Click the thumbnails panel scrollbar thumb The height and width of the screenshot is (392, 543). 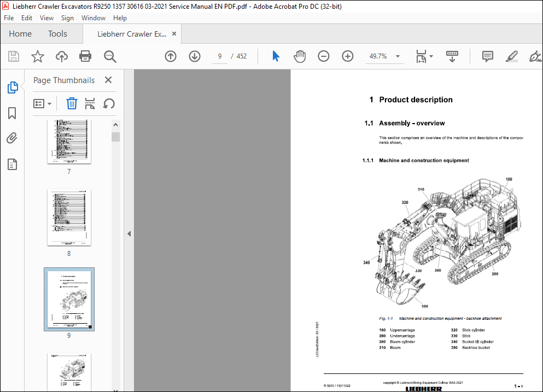coord(116,137)
